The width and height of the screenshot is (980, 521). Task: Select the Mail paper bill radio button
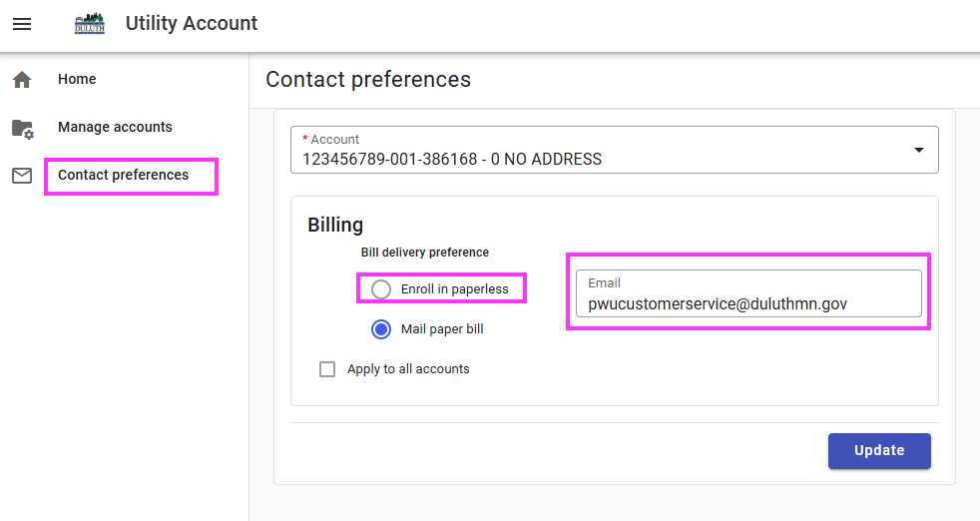click(381, 329)
